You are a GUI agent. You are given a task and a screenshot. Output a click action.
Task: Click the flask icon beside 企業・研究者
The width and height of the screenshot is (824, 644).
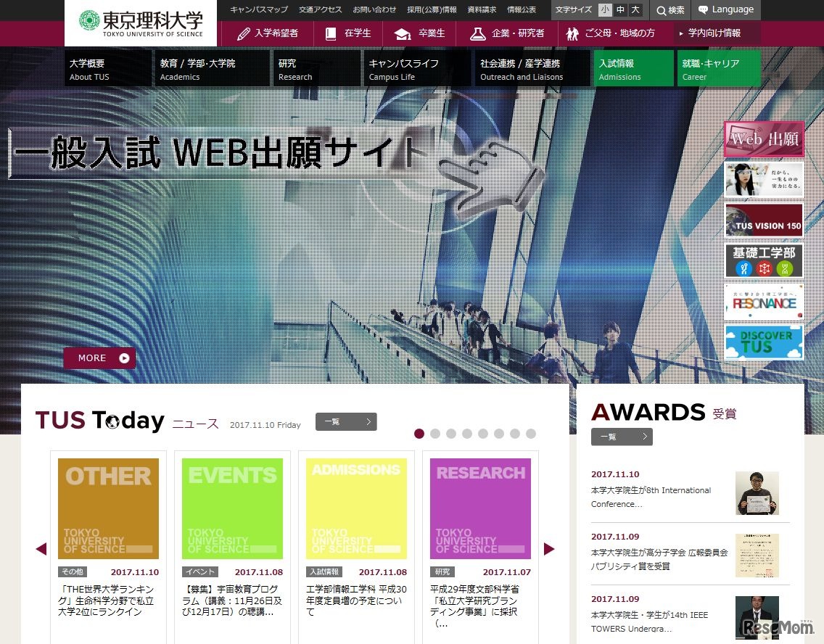pyautogui.click(x=477, y=34)
